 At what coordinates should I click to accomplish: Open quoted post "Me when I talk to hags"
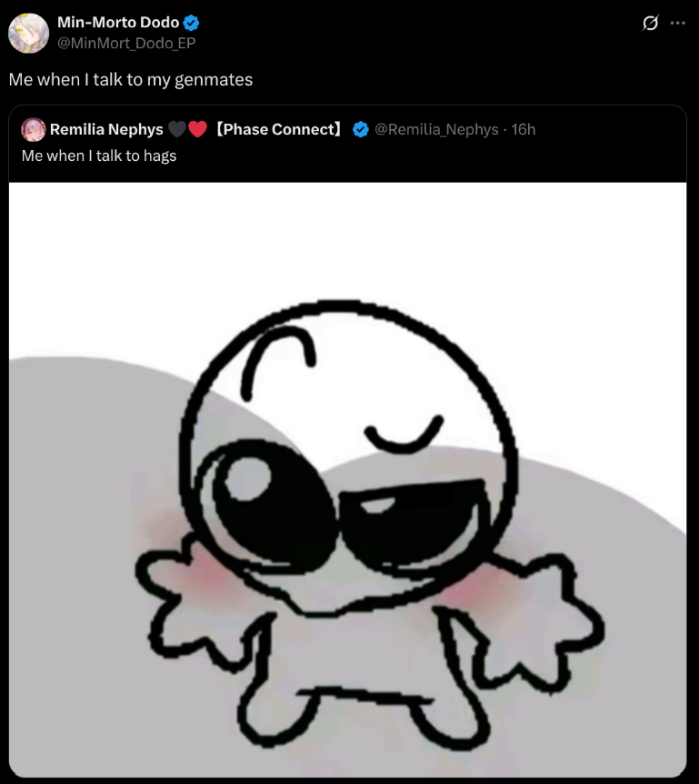click(99, 156)
